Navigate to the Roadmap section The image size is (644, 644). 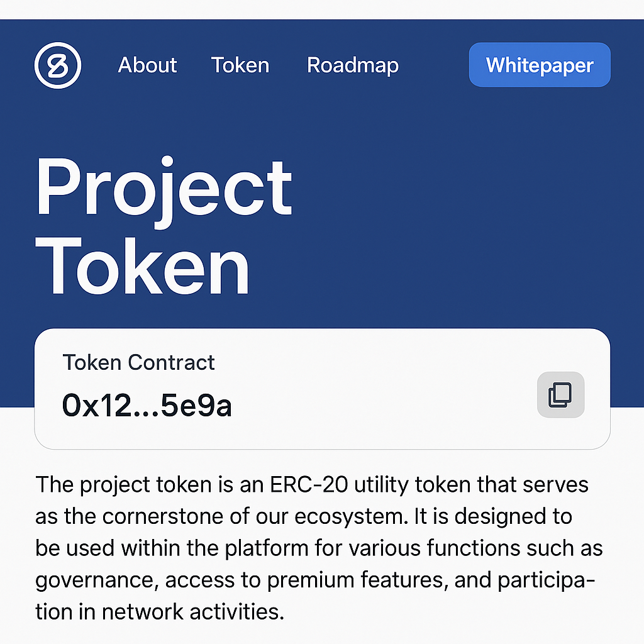click(352, 65)
